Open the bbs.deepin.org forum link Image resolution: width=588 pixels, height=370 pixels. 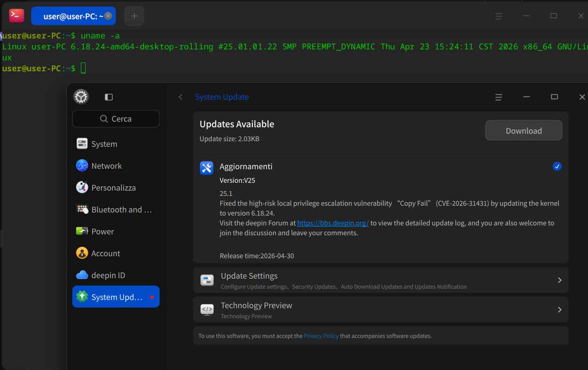(333, 223)
